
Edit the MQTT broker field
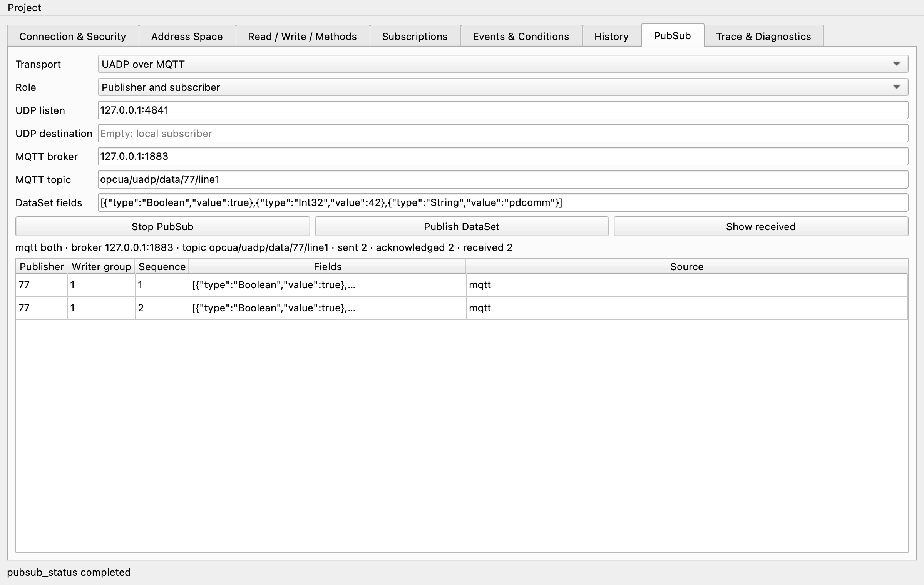click(503, 156)
